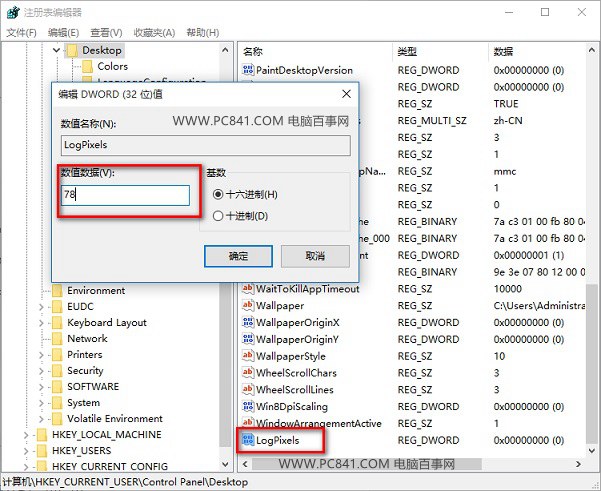Open the 收藏夹(A) menu
Viewport: 601px width, 491px height.
point(154,33)
